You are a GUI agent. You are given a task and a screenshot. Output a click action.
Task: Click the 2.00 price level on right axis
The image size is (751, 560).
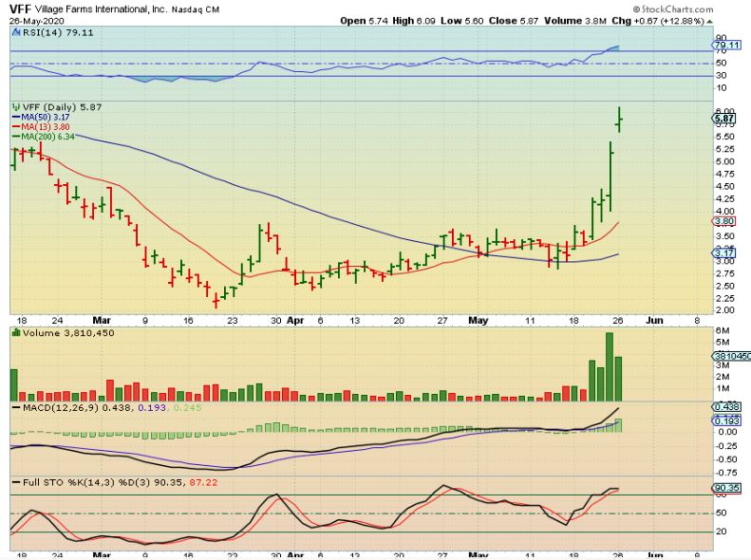point(725,310)
